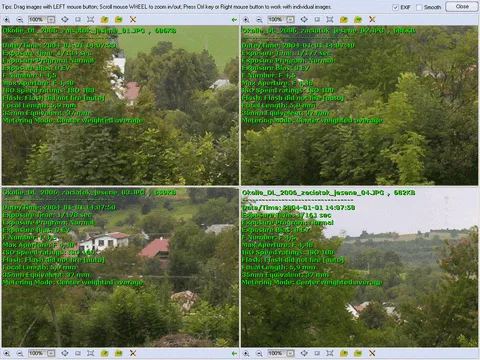
Task: Open the 100% zoom dropdown for image _01
Action: (x=51, y=20)
